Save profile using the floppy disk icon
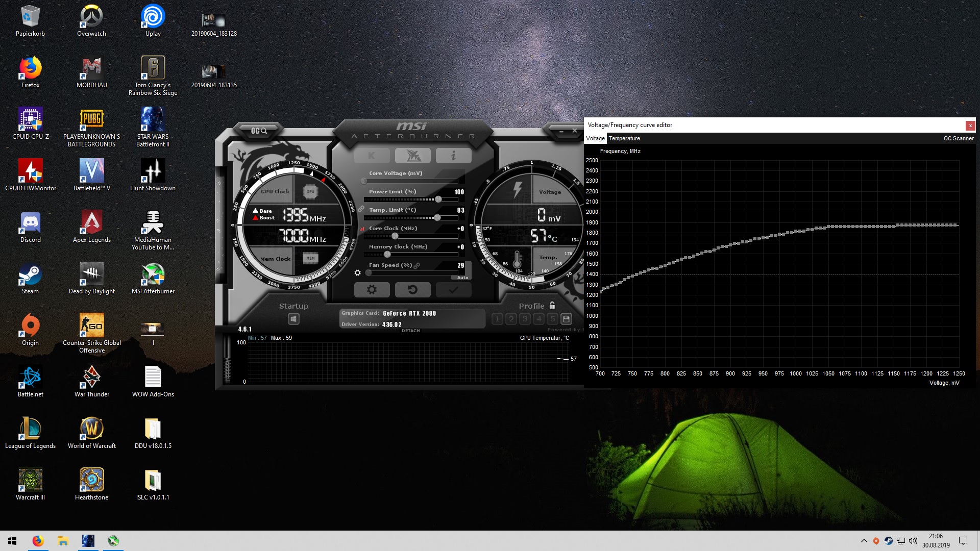 click(x=566, y=319)
